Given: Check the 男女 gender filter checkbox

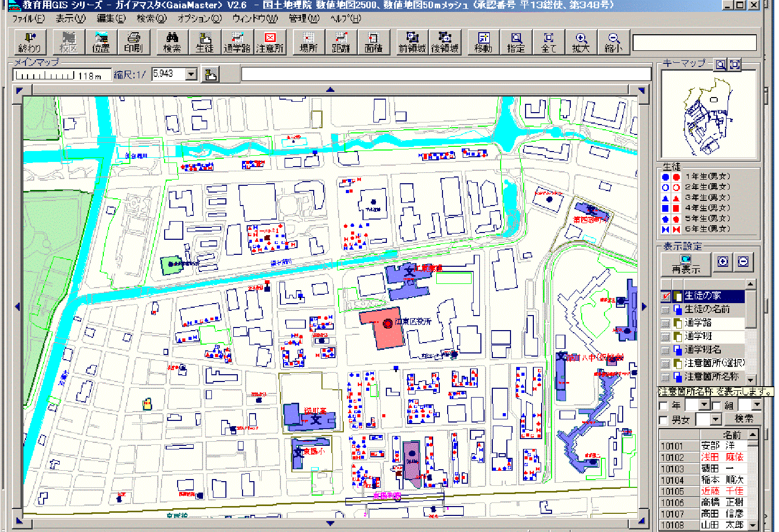Looking at the screenshot, I should 663,419.
